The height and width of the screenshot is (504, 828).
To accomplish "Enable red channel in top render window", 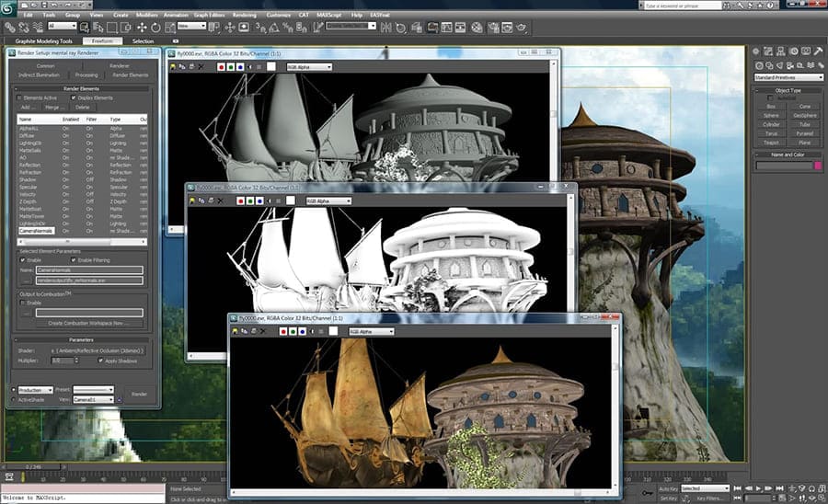I will [x=221, y=67].
